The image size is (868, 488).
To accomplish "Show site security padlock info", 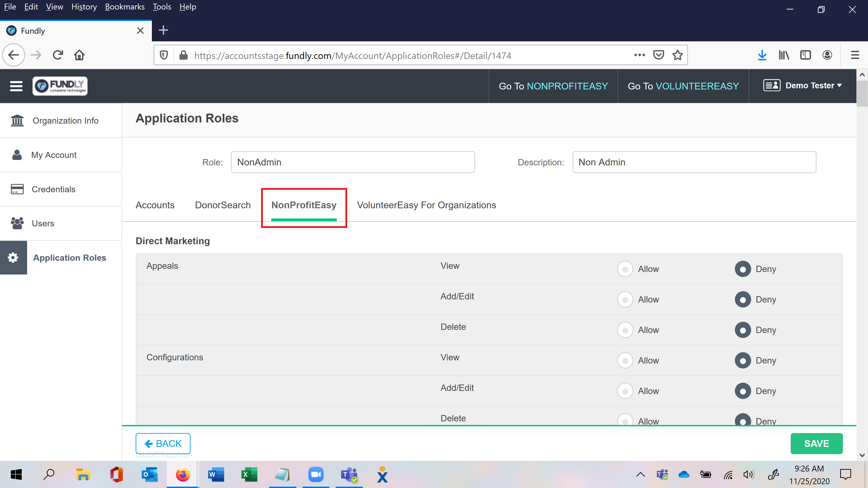I will click(183, 55).
